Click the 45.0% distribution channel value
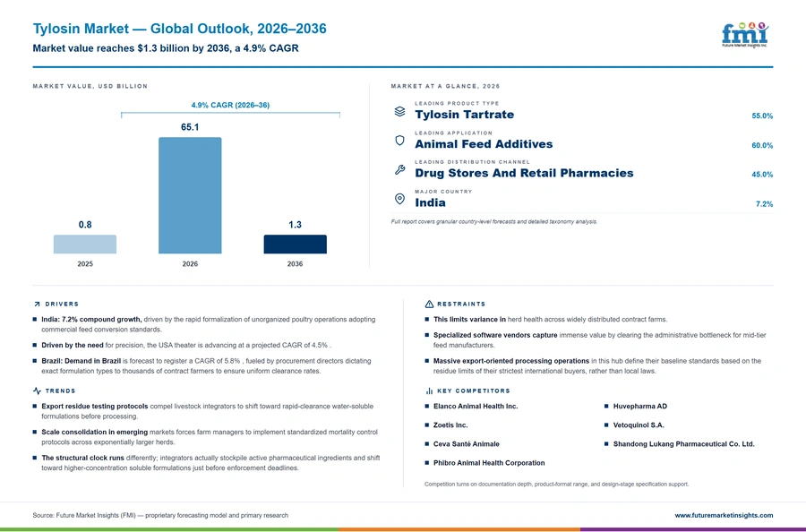Screen dimensions: 806x532 pos(762,175)
